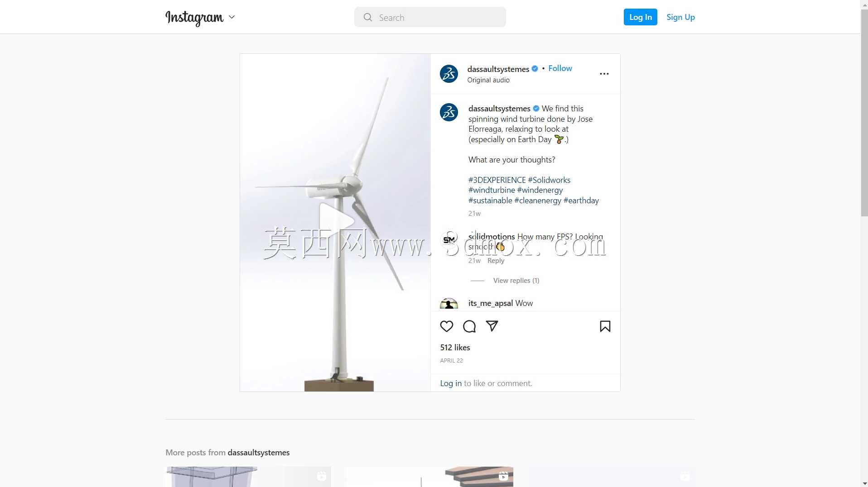Click the scrollbar down arrow
Screen dimensions: 868x487
[x=864, y=483]
